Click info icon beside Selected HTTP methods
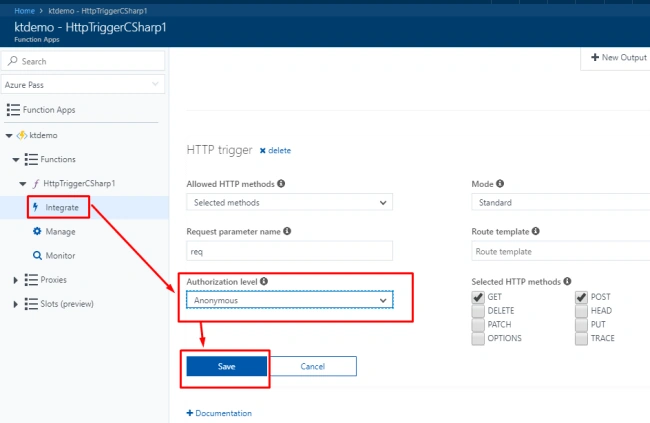The height and width of the screenshot is (423, 650). 567,281
